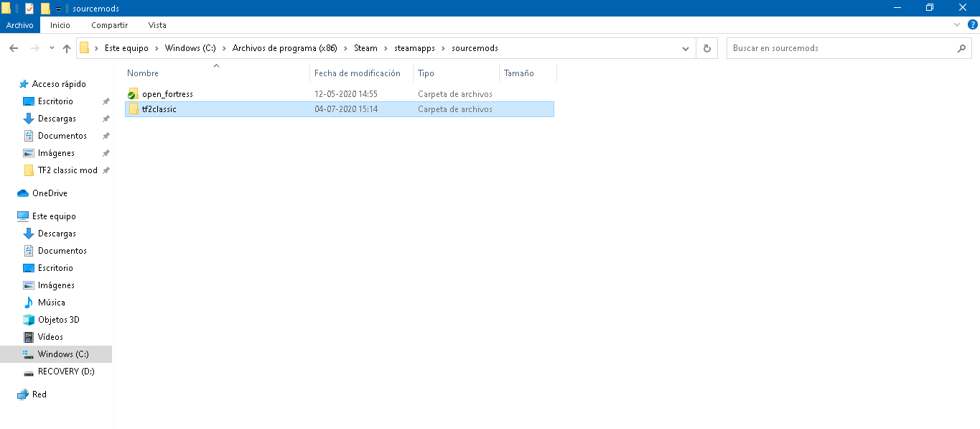The height and width of the screenshot is (429, 980).
Task: Click the Properties quick access icon in title bar
Action: pyautogui.click(x=29, y=8)
